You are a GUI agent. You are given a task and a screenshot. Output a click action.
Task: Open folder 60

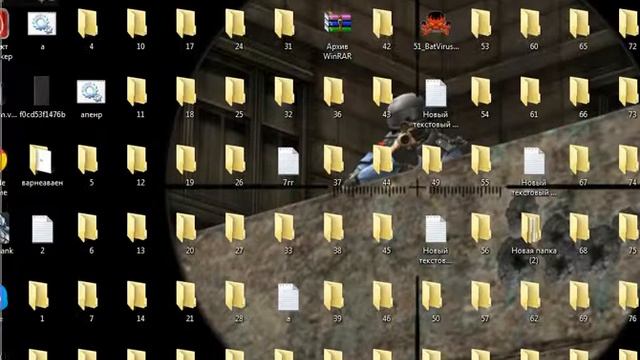[x=530, y=24]
